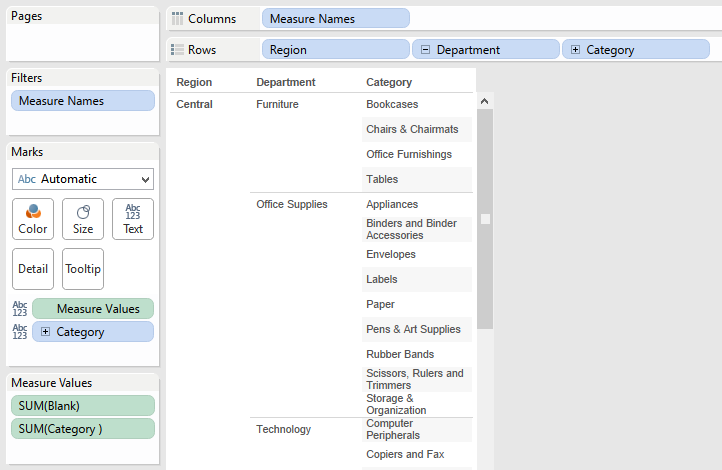Image resolution: width=722 pixels, height=470 pixels.
Task: Click the Columns shelf grid icon
Action: coord(177,19)
